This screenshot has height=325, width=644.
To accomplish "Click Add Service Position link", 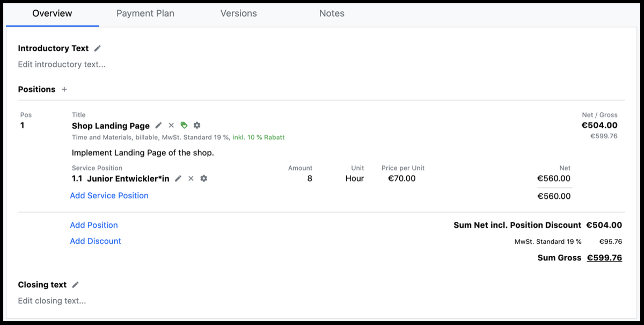I will [x=109, y=196].
